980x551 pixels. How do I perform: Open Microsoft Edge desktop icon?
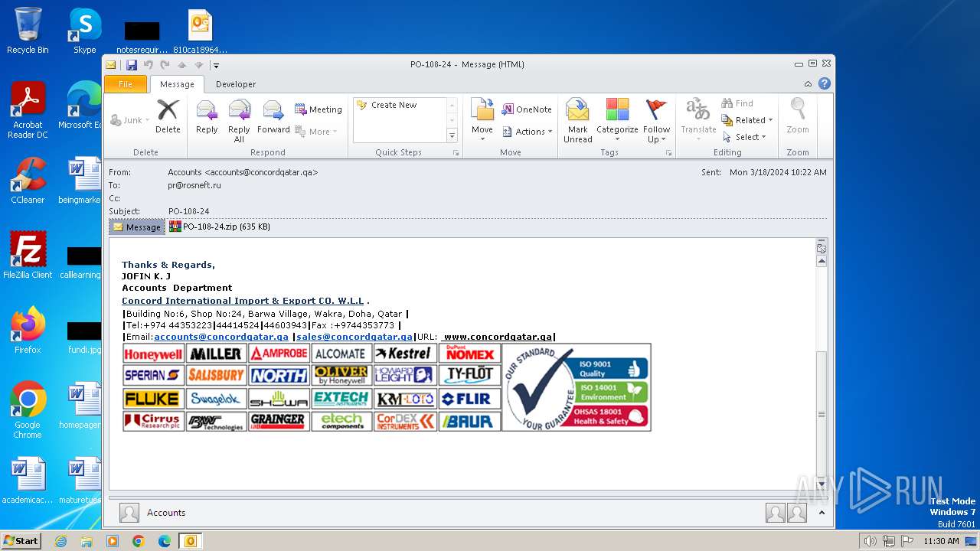84,106
